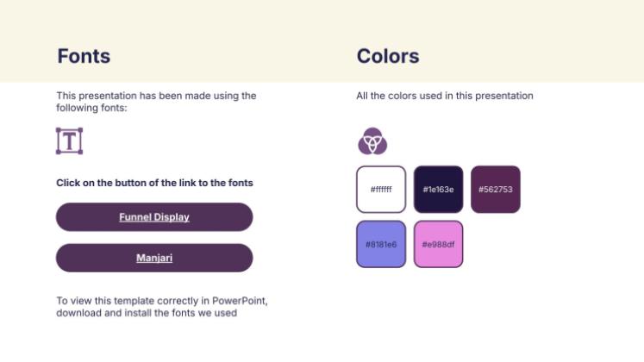Choose the pink #e988df swatch
Viewport: 644px width, 362px height.
(438, 244)
